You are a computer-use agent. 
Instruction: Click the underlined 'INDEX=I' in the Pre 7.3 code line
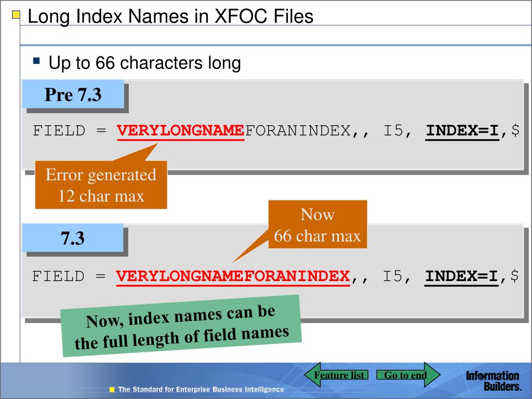(462, 130)
